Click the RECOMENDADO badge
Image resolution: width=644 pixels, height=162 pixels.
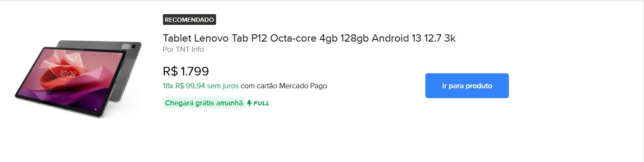189,20
